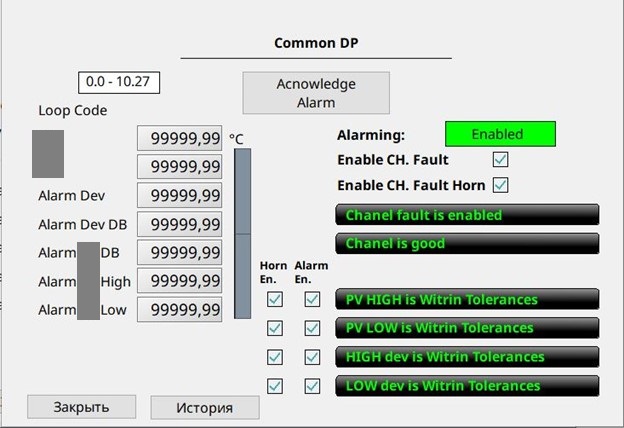Click the green Enabled alarming indicator
Image resolution: width=624 pixels, height=428 pixels.
click(500, 134)
